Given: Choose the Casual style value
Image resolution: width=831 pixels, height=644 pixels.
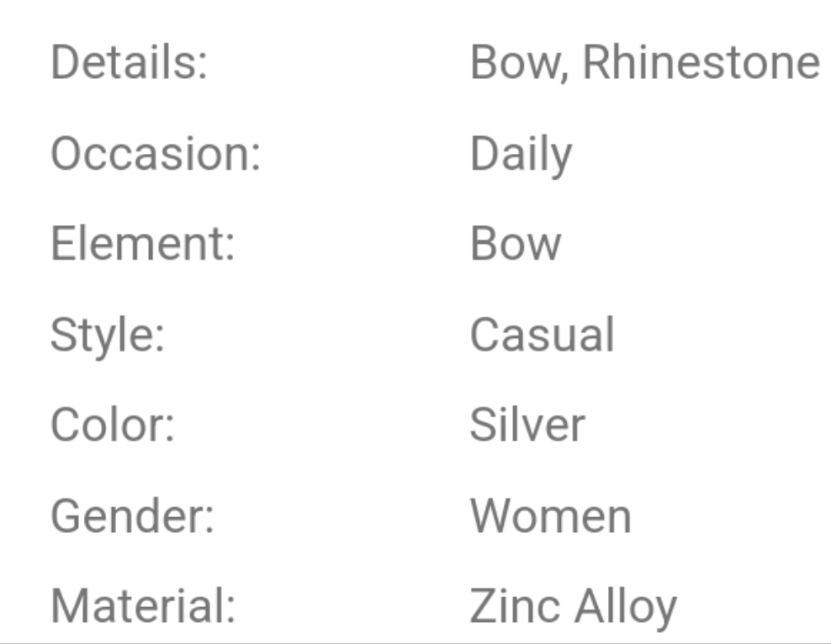Looking at the screenshot, I should [x=542, y=335].
